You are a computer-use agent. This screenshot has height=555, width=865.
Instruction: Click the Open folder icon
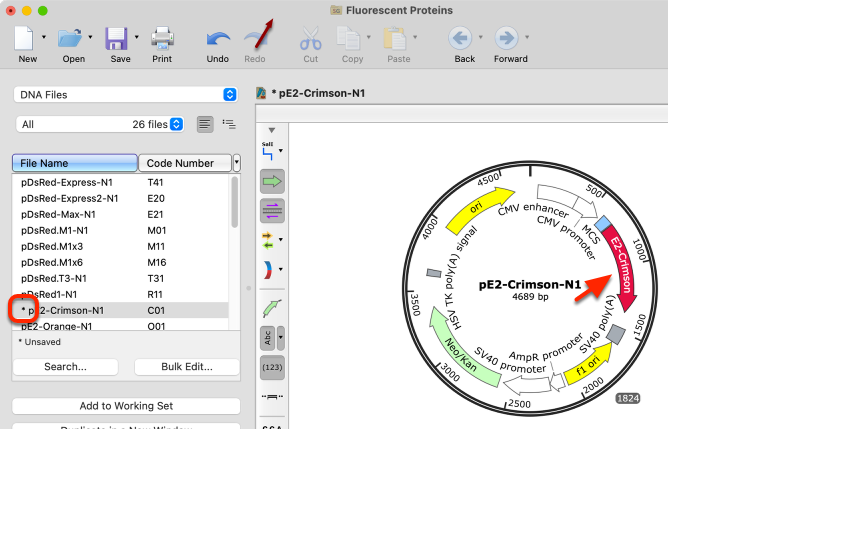[70, 39]
